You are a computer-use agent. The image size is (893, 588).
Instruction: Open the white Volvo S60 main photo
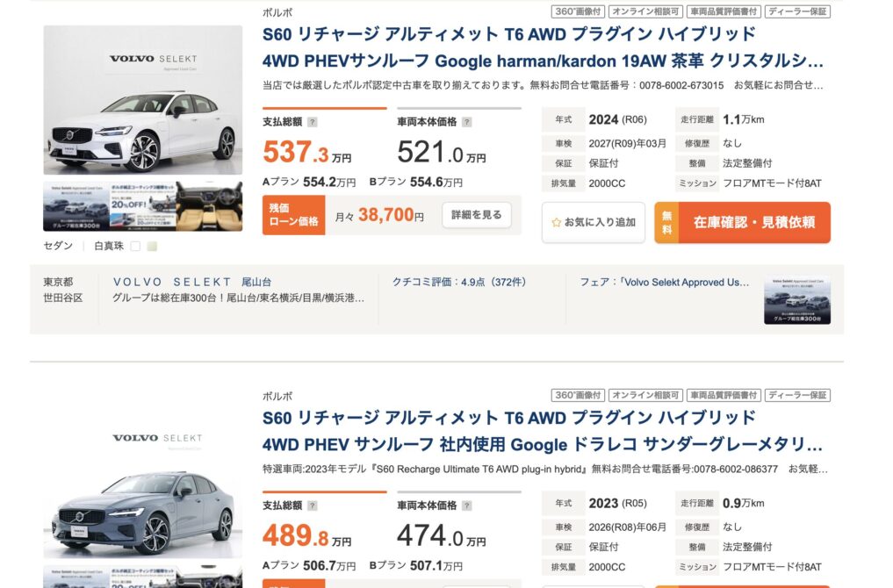pos(142,100)
